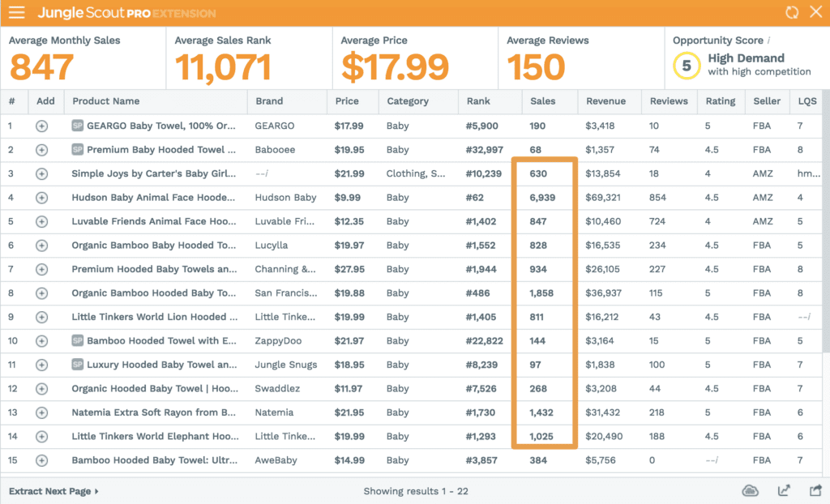Viewport: 830px width, 504px height.
Task: Open Organic Bamboo Baby Hooded Lucylla product
Action: tap(154, 246)
